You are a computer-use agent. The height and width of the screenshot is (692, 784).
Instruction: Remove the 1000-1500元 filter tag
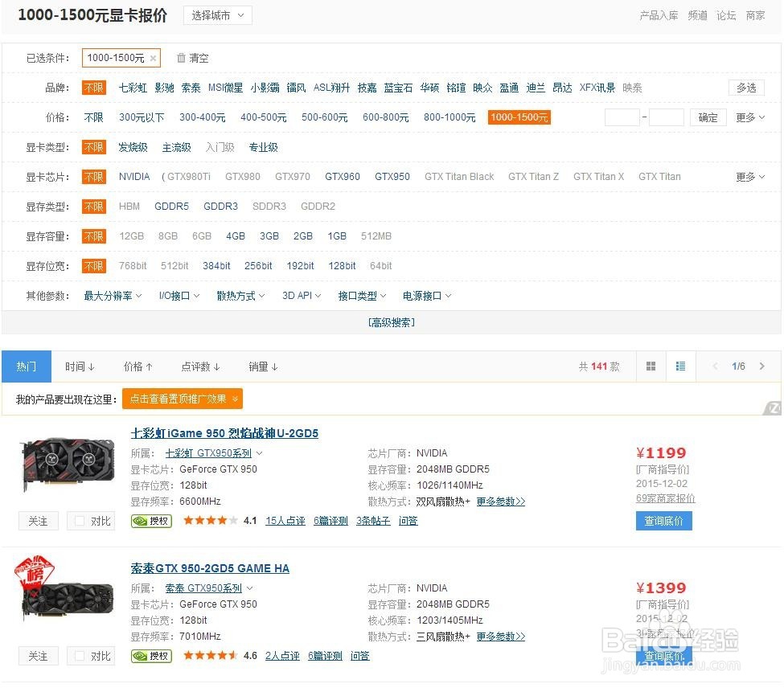[x=153, y=59]
